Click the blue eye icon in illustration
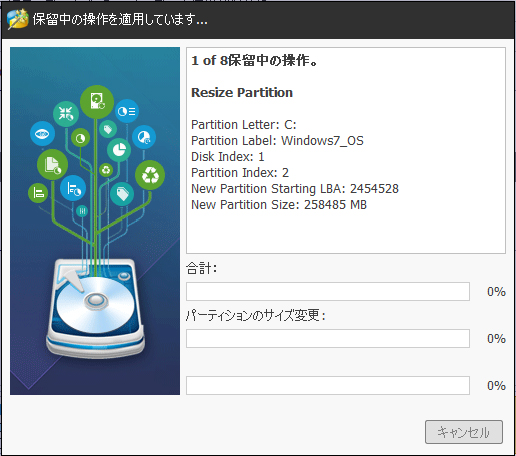 coord(42,134)
